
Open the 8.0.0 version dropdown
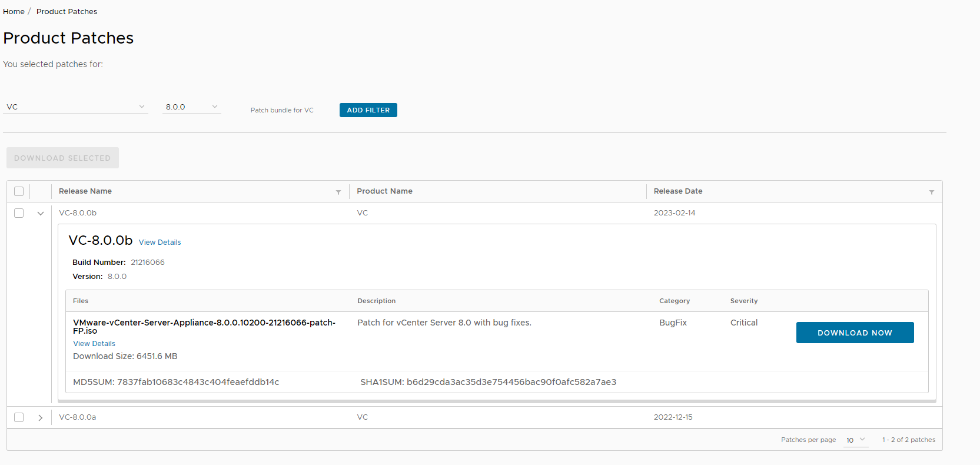click(192, 107)
